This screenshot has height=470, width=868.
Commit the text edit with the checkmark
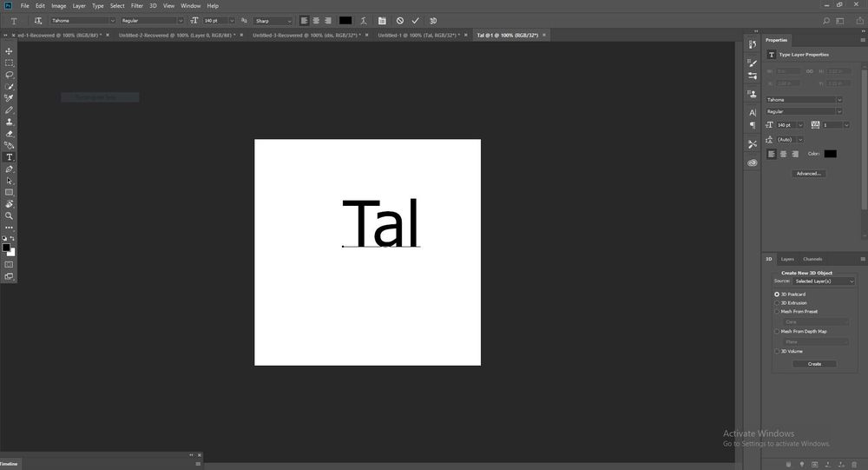tap(416, 20)
